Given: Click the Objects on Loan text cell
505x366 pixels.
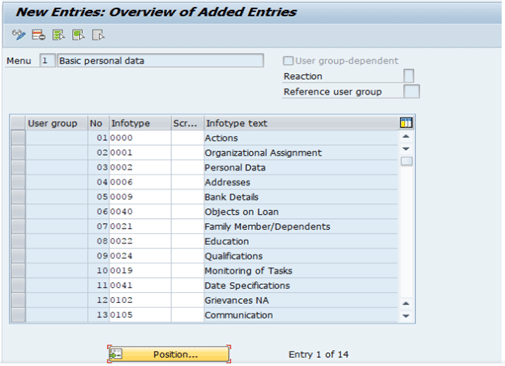Looking at the screenshot, I should click(x=301, y=211).
